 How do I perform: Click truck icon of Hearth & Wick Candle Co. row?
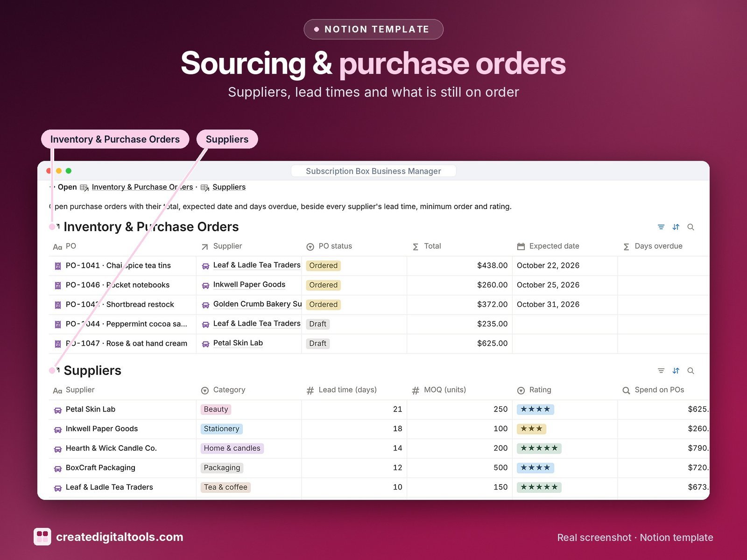58,449
